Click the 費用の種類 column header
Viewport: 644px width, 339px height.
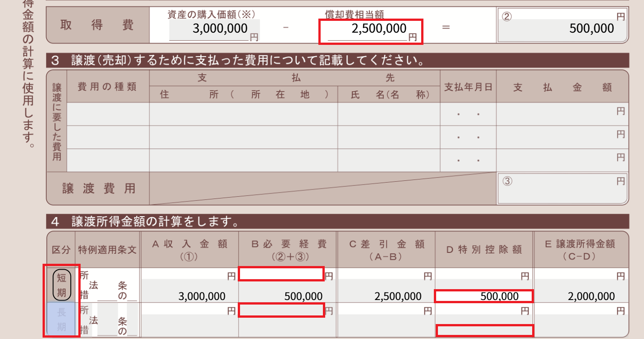(107, 87)
